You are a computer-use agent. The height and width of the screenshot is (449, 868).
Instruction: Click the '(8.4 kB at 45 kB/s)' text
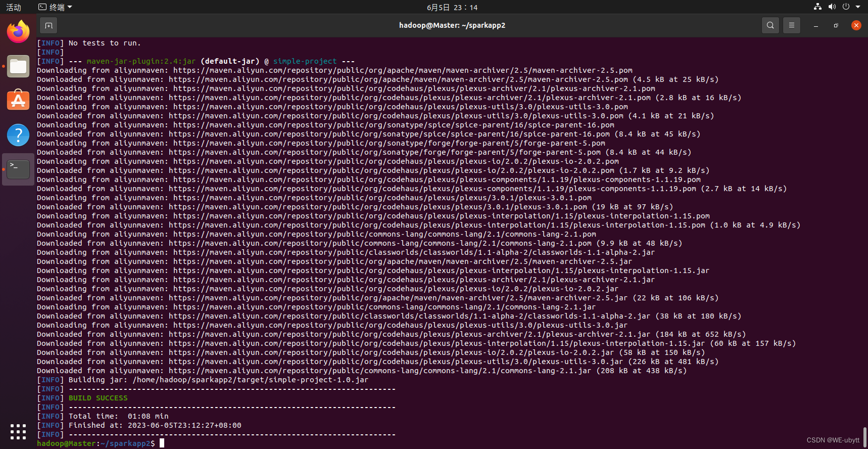pos(657,134)
